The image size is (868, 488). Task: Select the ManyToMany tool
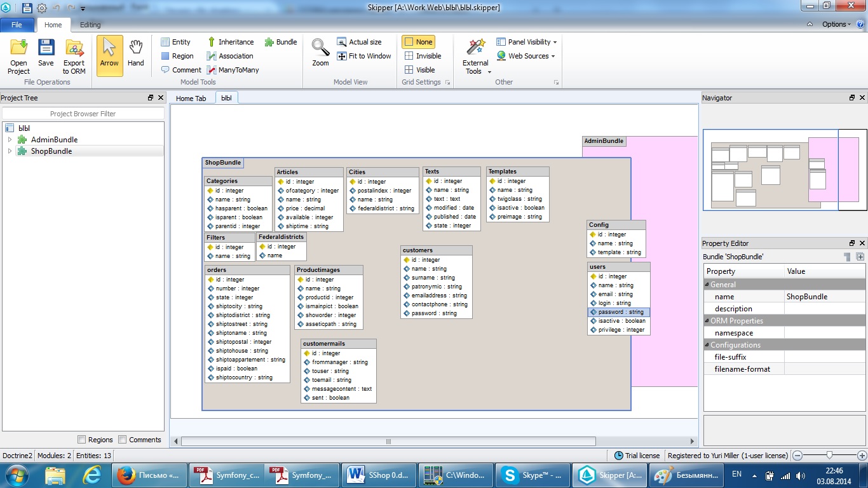coord(233,70)
